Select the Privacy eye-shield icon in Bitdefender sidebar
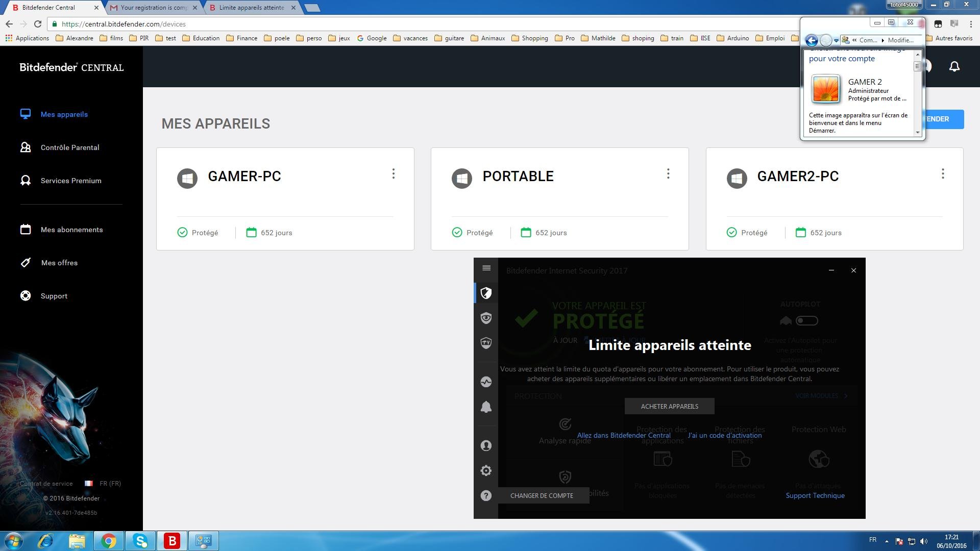The height and width of the screenshot is (551, 980). pyautogui.click(x=486, y=318)
